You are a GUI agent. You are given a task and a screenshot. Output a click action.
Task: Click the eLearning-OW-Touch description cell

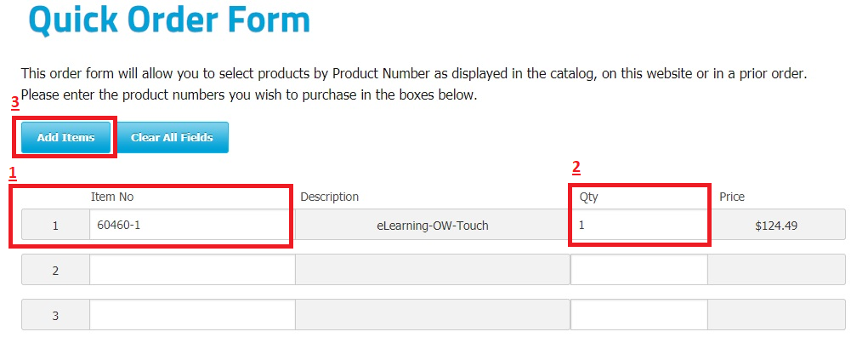coord(432,226)
